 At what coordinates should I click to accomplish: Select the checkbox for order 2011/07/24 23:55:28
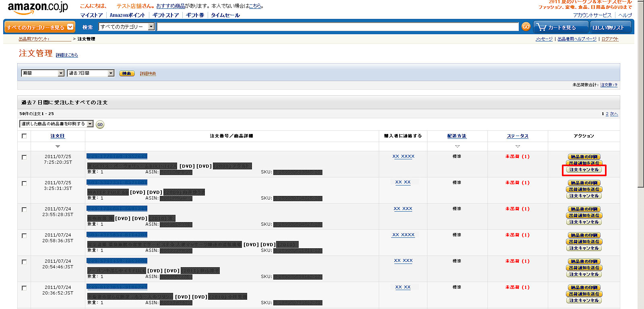click(24, 210)
